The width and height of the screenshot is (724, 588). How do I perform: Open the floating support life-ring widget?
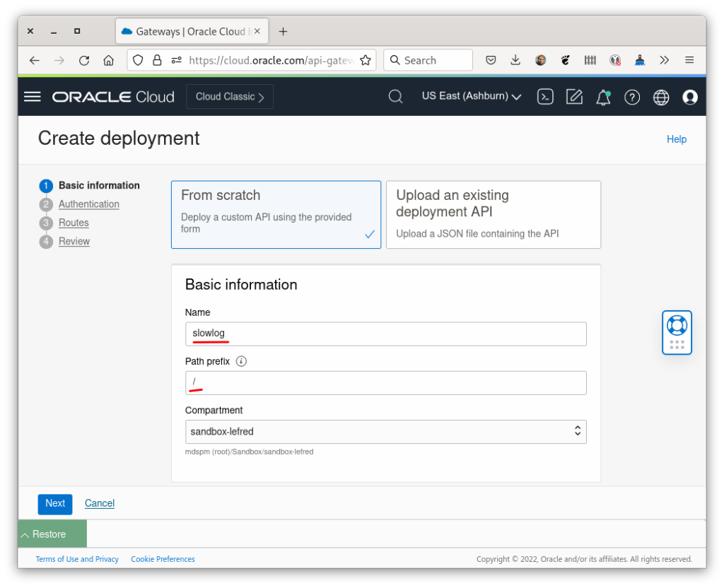pyautogui.click(x=677, y=332)
